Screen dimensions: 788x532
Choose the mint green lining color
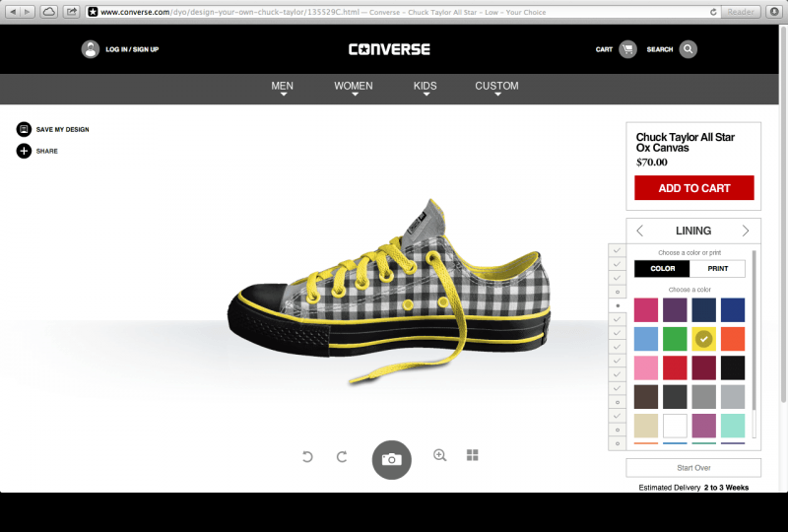(733, 426)
